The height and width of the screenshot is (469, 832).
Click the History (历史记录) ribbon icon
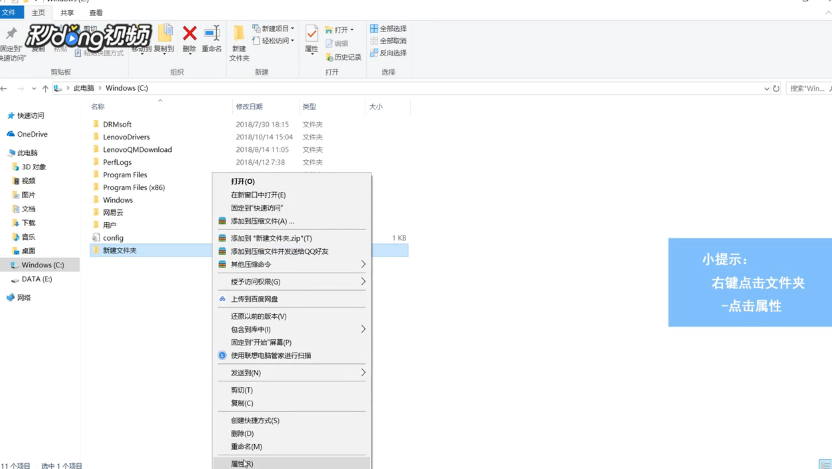pyautogui.click(x=343, y=57)
